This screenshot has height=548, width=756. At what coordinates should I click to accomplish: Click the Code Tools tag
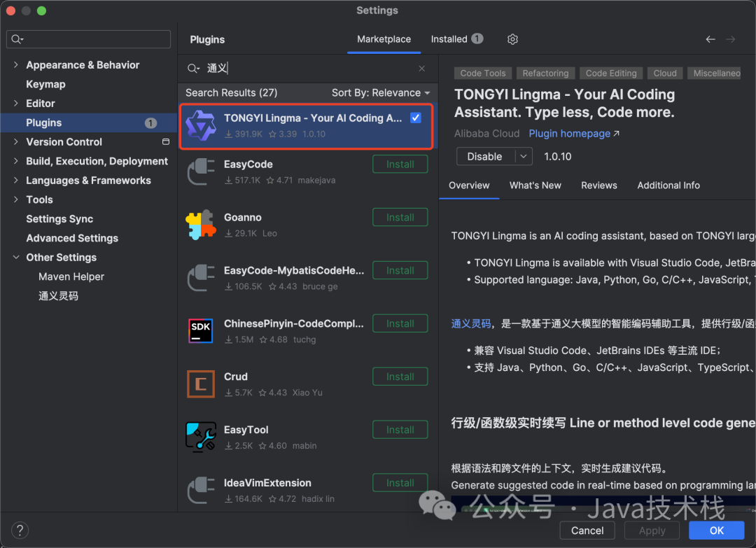482,73
